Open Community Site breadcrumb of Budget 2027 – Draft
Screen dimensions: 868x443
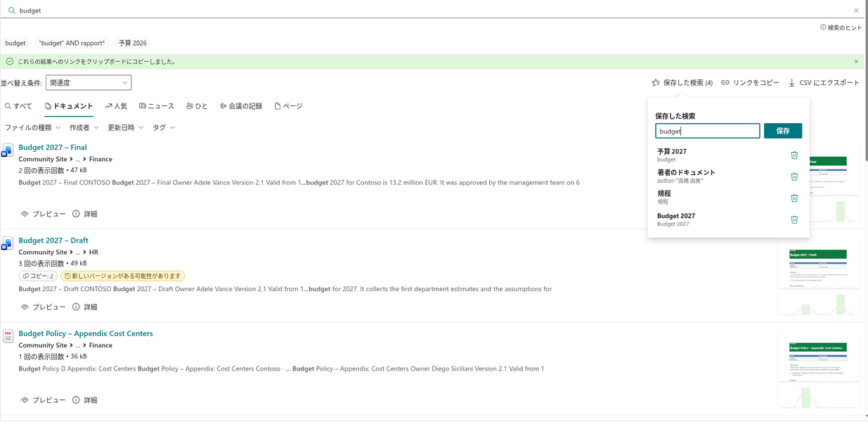pyautogui.click(x=43, y=252)
